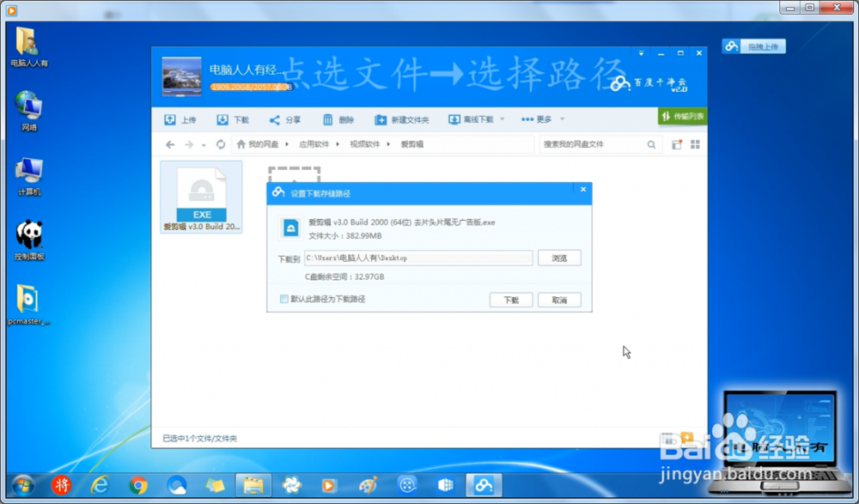Open the file explorer taskbar icon
Viewport: 859px width, 504px height.
point(253,485)
